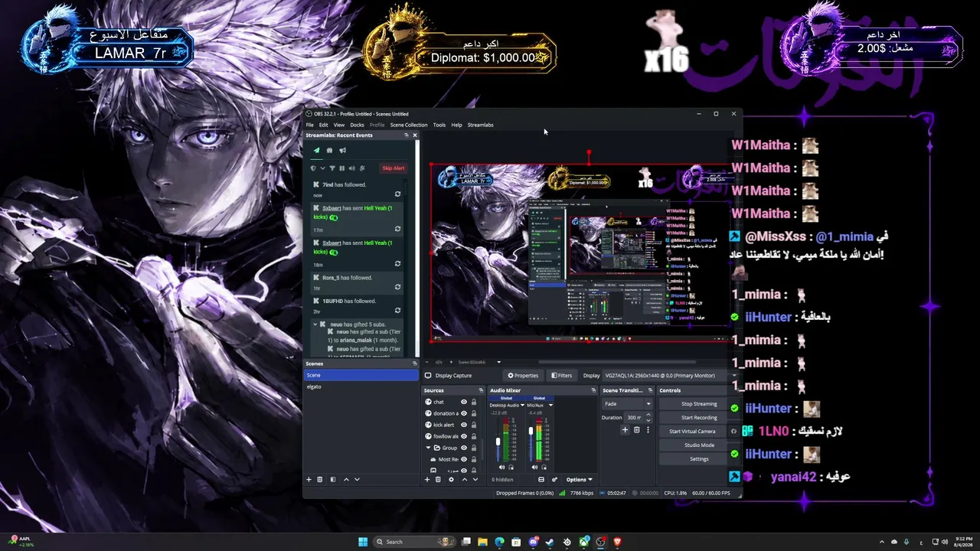Open scene filters icon in the Scenes toolbar

pos(333,480)
